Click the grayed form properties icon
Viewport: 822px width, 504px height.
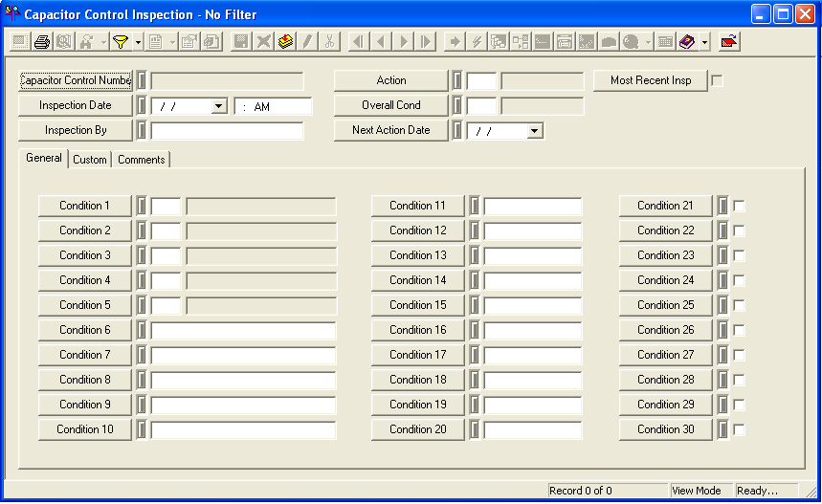click(189, 41)
